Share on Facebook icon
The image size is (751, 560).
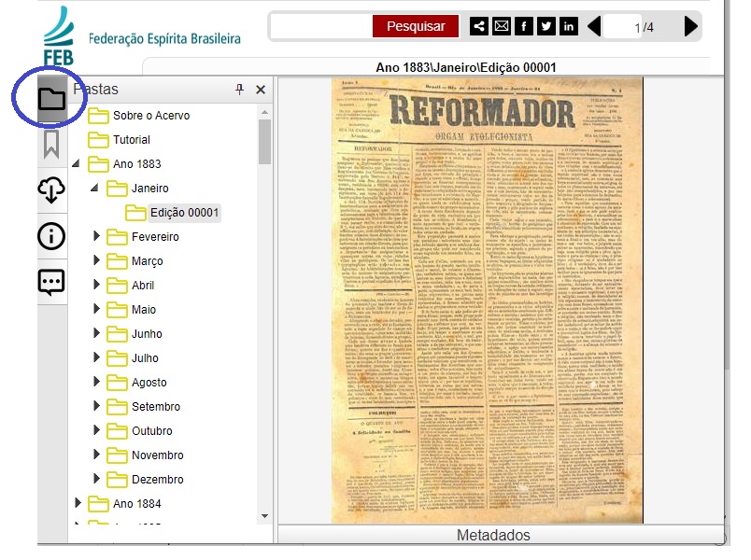coord(524,26)
